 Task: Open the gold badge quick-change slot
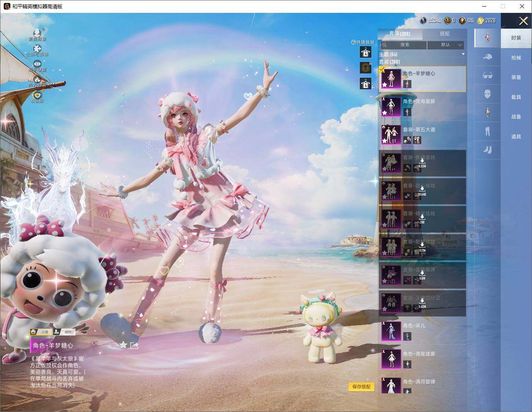click(366, 68)
